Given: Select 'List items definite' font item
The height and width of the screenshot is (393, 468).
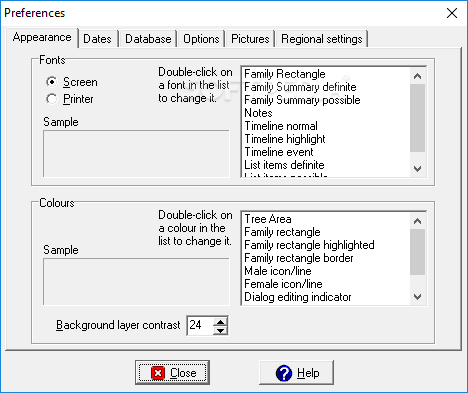Looking at the screenshot, I should coord(325,165).
